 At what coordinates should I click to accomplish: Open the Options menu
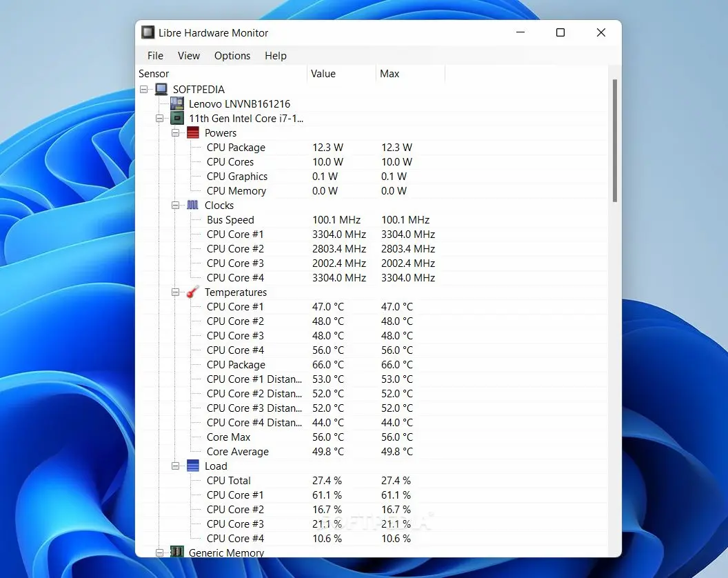coord(232,56)
